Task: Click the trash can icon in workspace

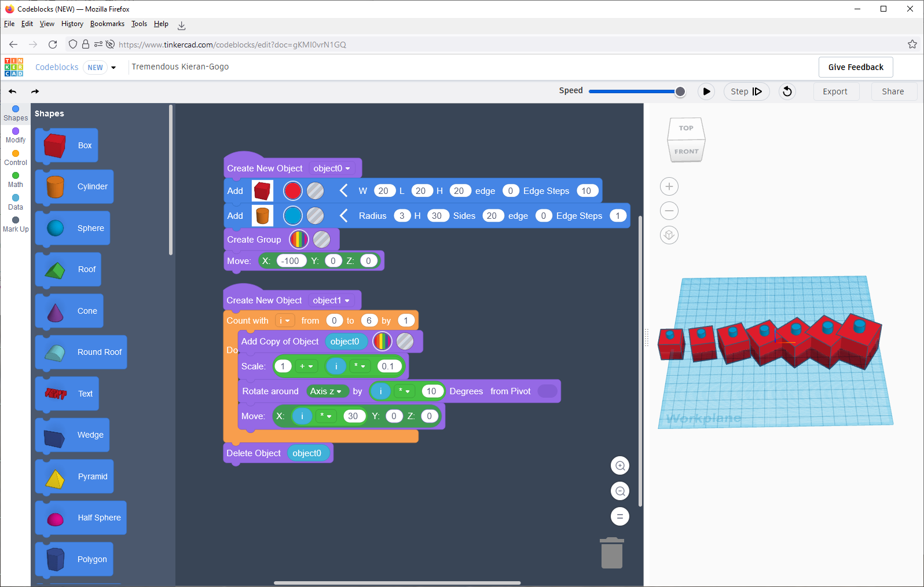Action: coord(611,553)
